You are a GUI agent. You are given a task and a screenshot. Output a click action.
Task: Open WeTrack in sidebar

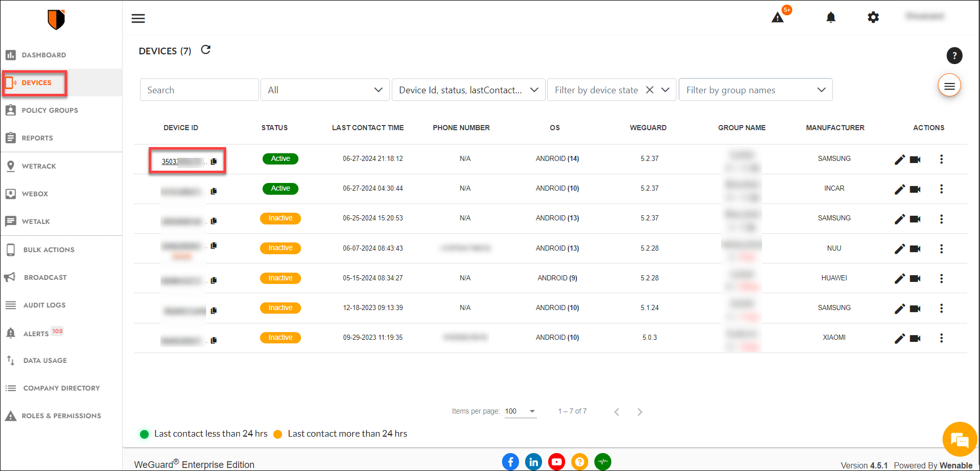click(x=61, y=166)
